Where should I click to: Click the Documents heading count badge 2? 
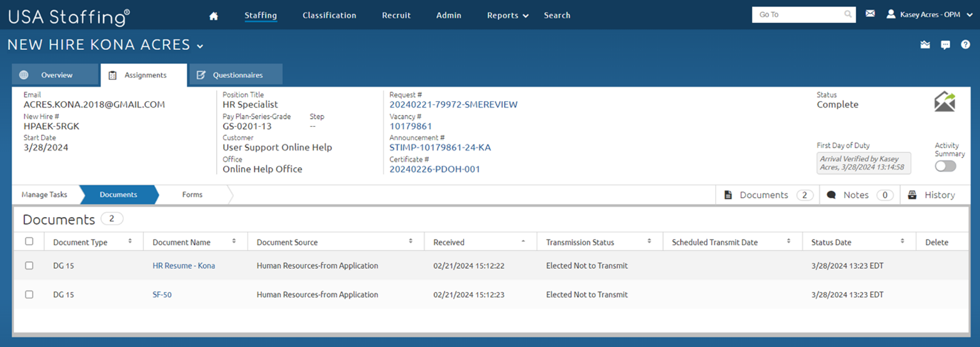111,219
